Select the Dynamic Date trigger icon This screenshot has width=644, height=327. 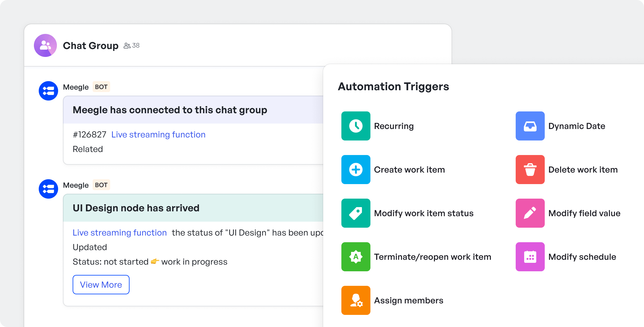[x=530, y=126]
